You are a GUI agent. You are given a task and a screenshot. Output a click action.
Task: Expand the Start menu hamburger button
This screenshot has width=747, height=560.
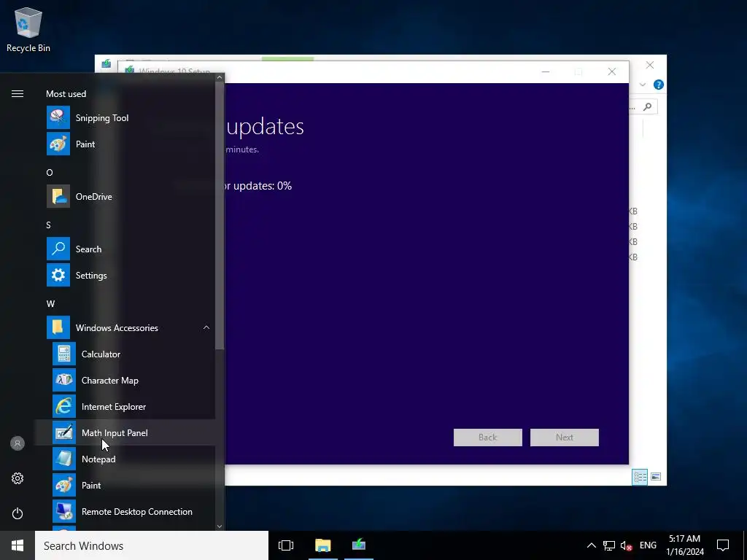pyautogui.click(x=18, y=94)
